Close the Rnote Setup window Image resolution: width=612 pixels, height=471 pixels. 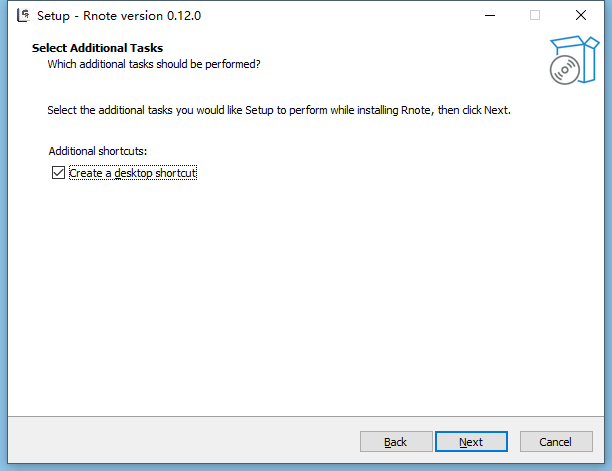(581, 15)
